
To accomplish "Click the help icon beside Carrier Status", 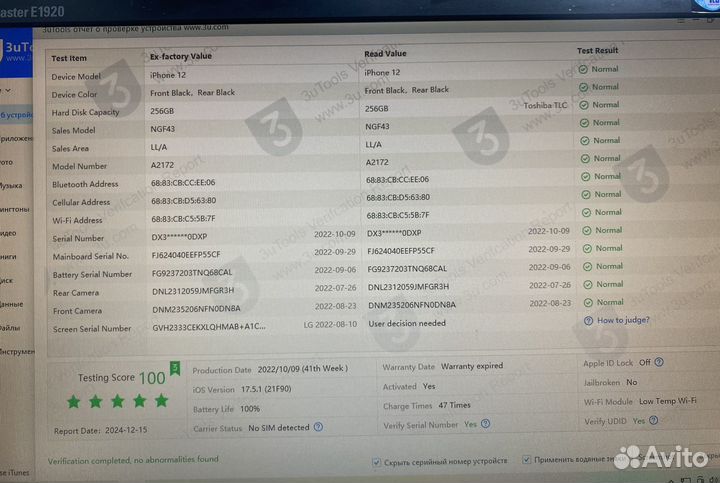I will (x=318, y=427).
